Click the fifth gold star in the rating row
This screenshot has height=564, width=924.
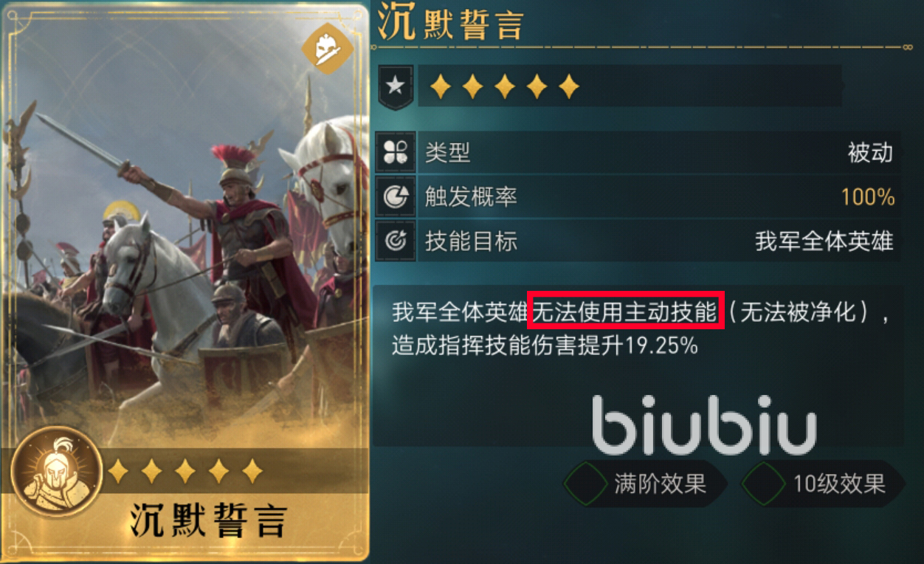pyautogui.click(x=568, y=87)
